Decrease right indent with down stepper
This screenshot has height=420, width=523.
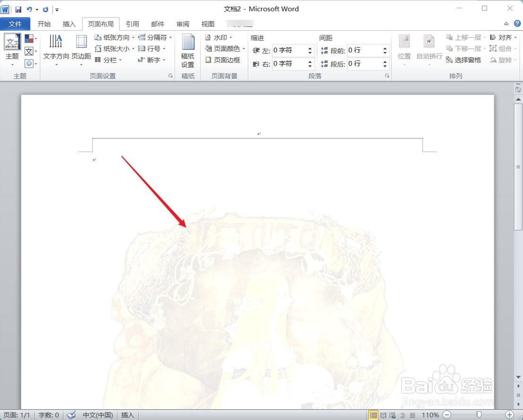coord(310,66)
